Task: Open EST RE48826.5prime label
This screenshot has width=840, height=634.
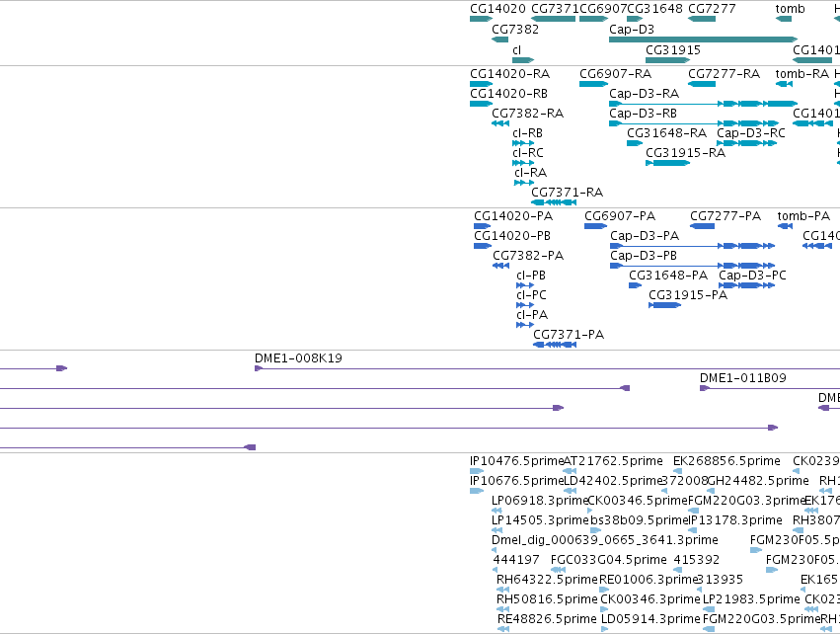Action: point(547,619)
